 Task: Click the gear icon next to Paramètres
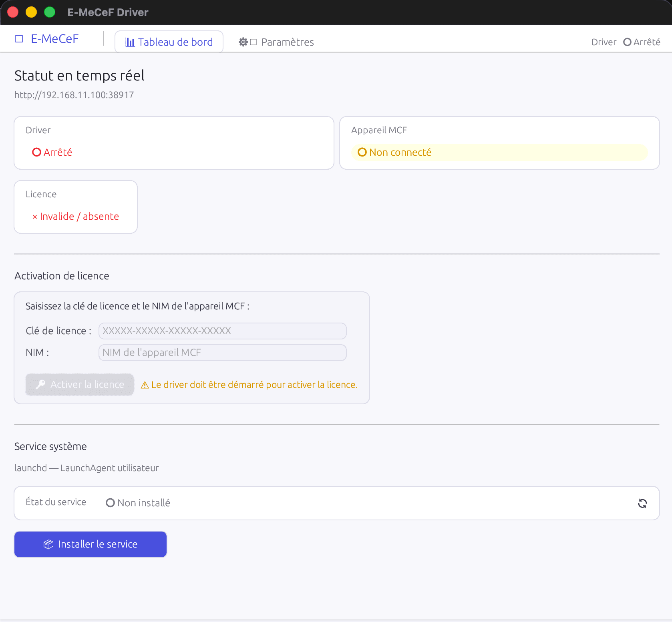pyautogui.click(x=243, y=42)
